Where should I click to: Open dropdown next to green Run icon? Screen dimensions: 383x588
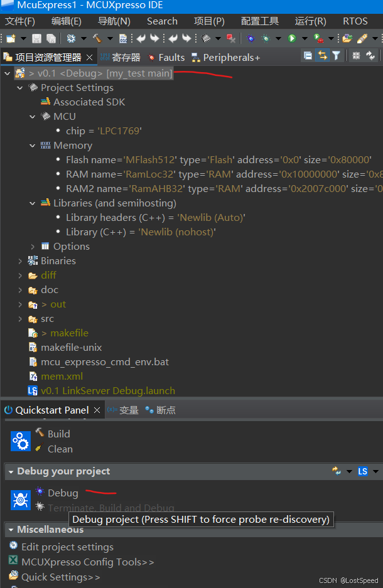(x=305, y=38)
